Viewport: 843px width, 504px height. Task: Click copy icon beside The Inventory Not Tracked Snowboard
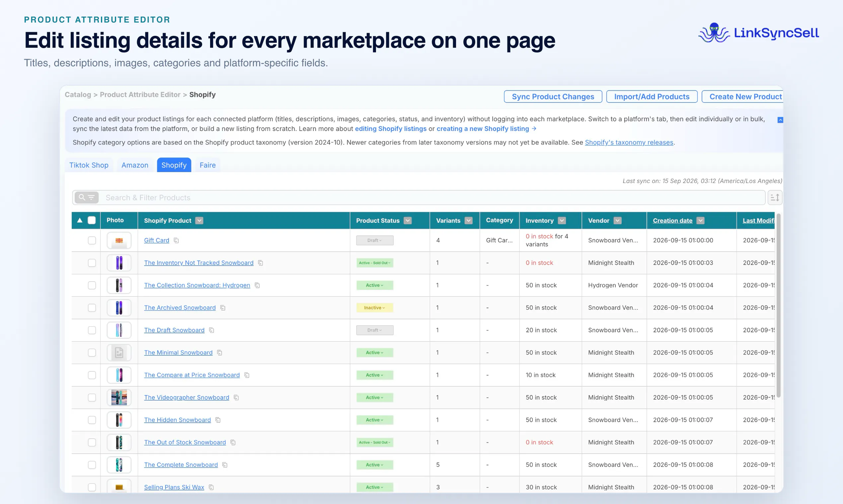(x=261, y=263)
